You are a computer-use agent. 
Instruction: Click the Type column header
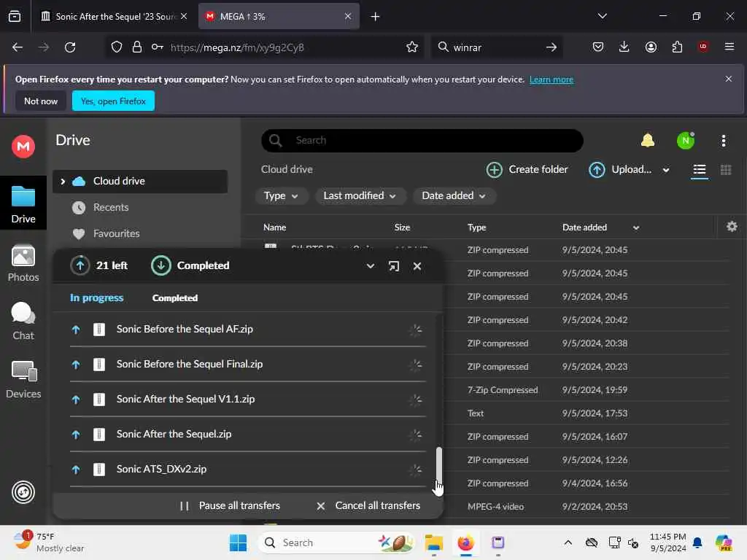point(476,227)
